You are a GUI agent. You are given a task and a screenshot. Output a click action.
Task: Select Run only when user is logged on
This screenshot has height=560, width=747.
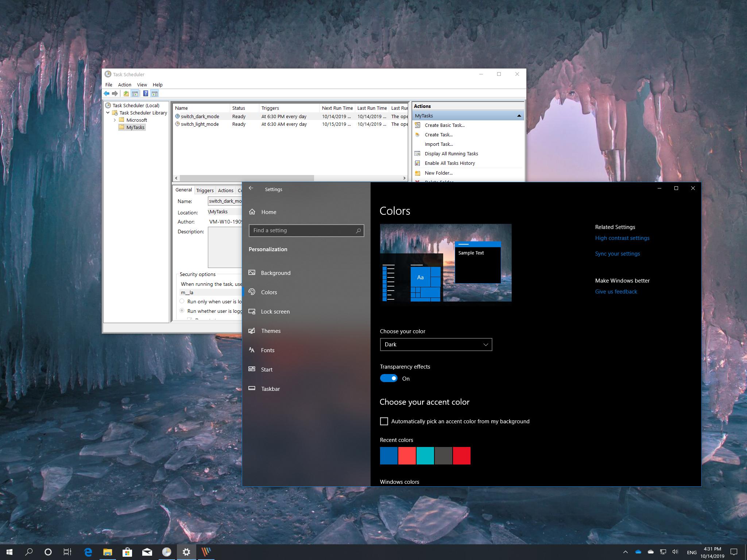point(182,302)
